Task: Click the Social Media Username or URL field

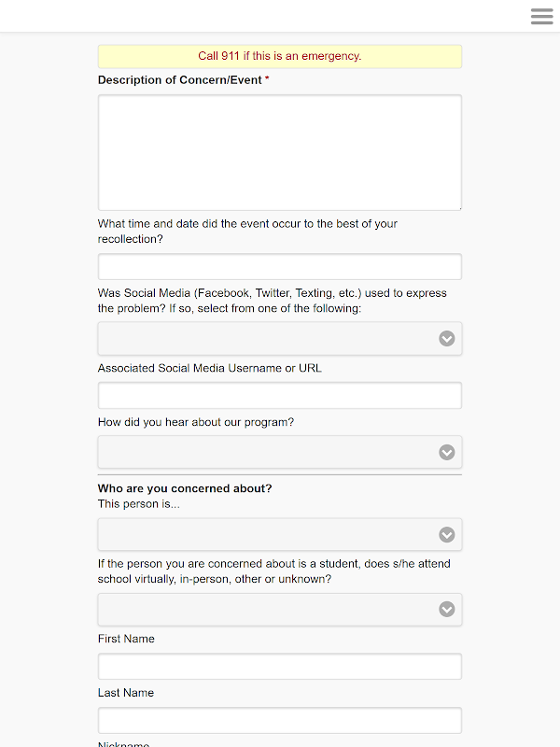Action: tap(279, 396)
